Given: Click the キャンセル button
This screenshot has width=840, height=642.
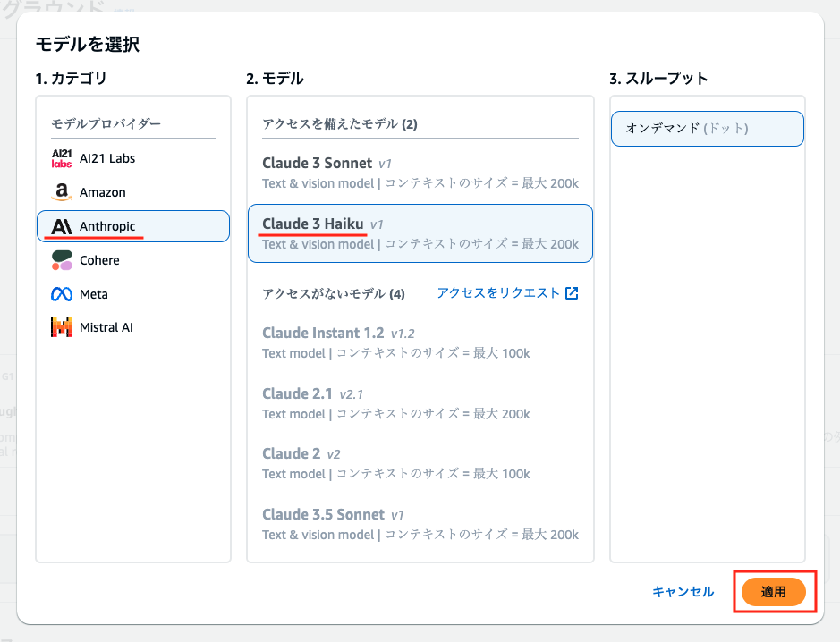Looking at the screenshot, I should [x=683, y=592].
